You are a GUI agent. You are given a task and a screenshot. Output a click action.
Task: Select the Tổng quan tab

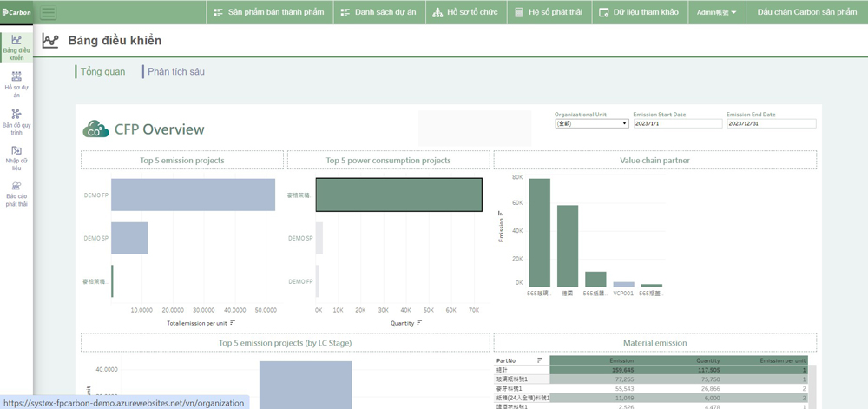pyautogui.click(x=102, y=72)
